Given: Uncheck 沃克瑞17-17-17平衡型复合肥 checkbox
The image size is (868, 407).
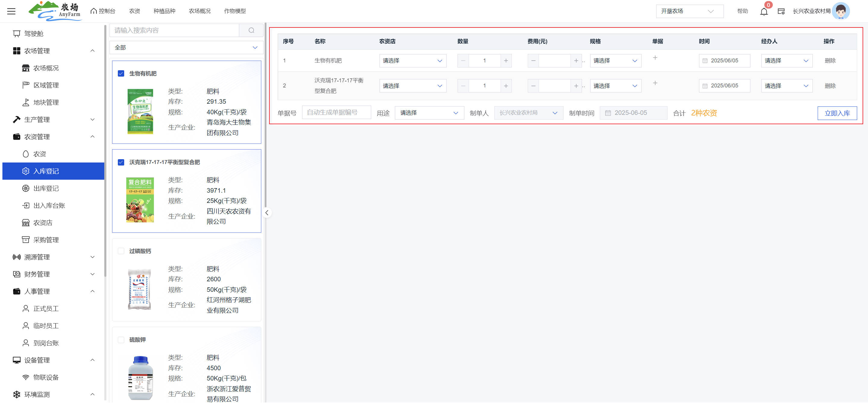Looking at the screenshot, I should [121, 162].
